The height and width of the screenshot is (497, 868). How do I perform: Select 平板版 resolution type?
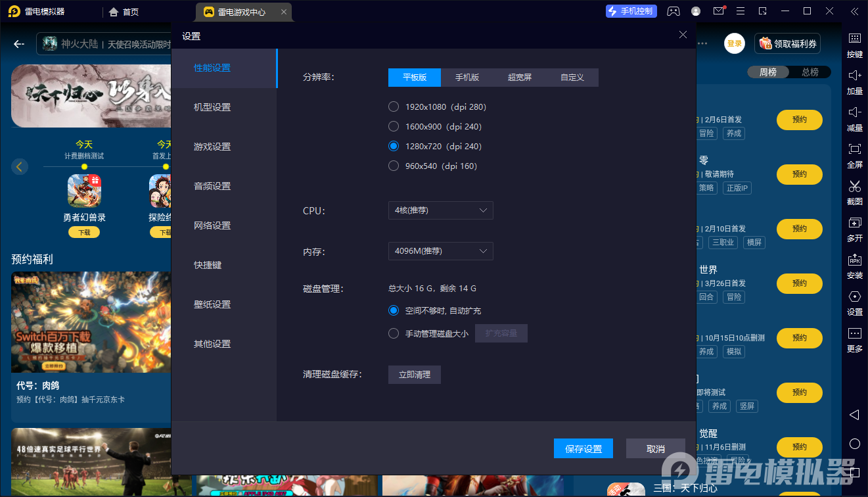(x=415, y=78)
